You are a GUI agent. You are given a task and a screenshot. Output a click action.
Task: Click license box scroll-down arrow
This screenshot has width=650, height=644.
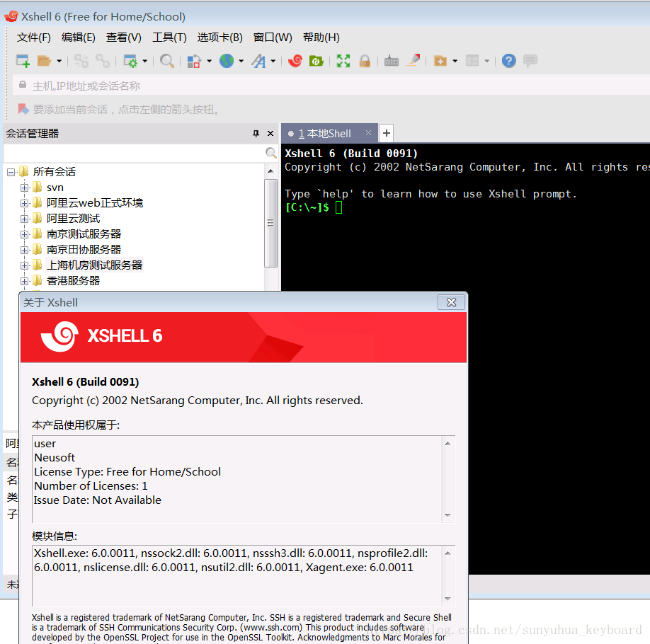pos(447,515)
